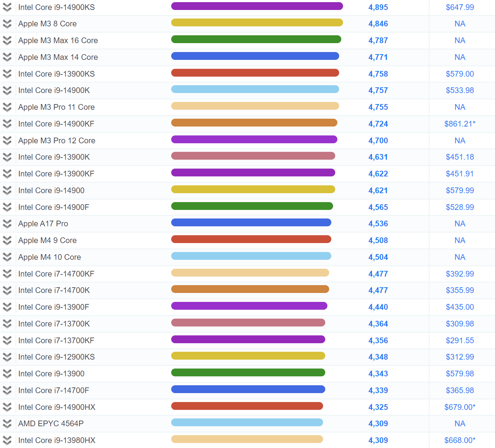Click the Apple M4 9 Core name

[x=47, y=241]
